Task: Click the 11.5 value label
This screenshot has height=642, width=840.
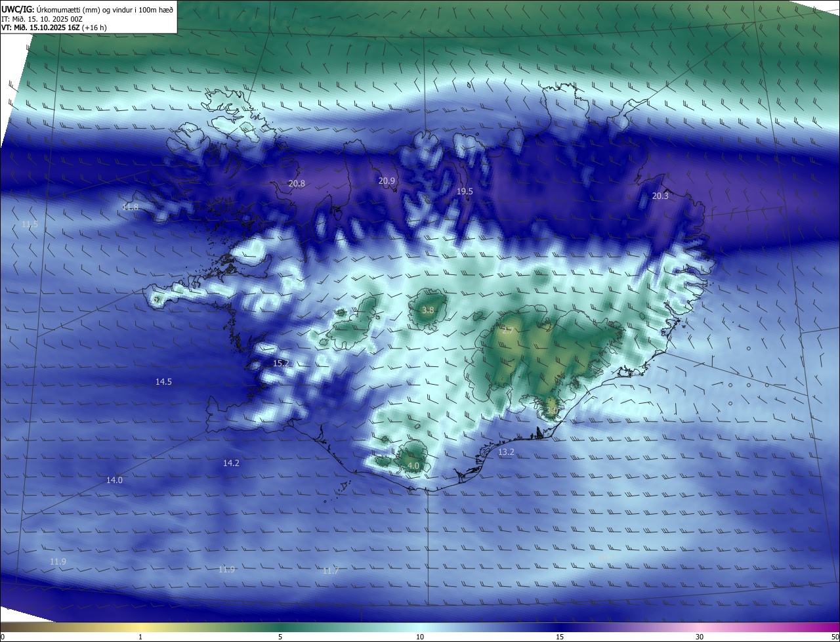Action: (30, 225)
